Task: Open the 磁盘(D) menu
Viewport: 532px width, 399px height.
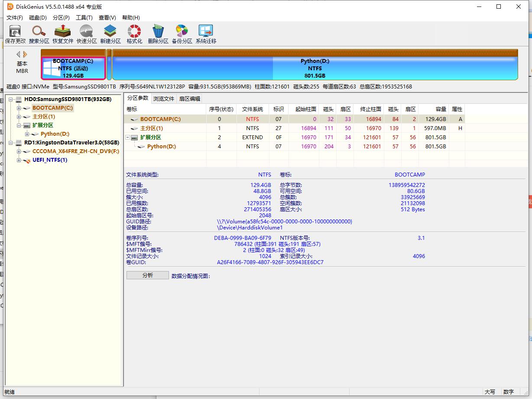Action: click(38, 18)
